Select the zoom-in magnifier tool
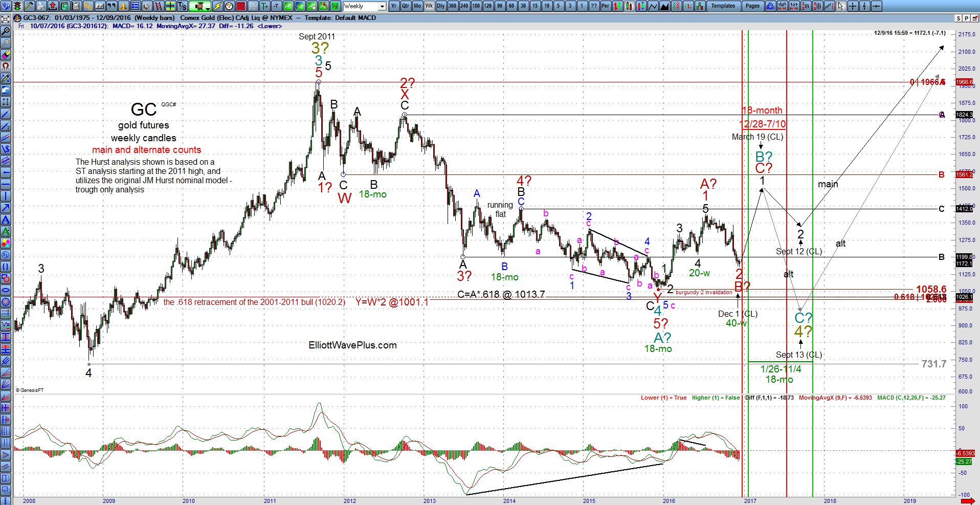 click(6, 31)
